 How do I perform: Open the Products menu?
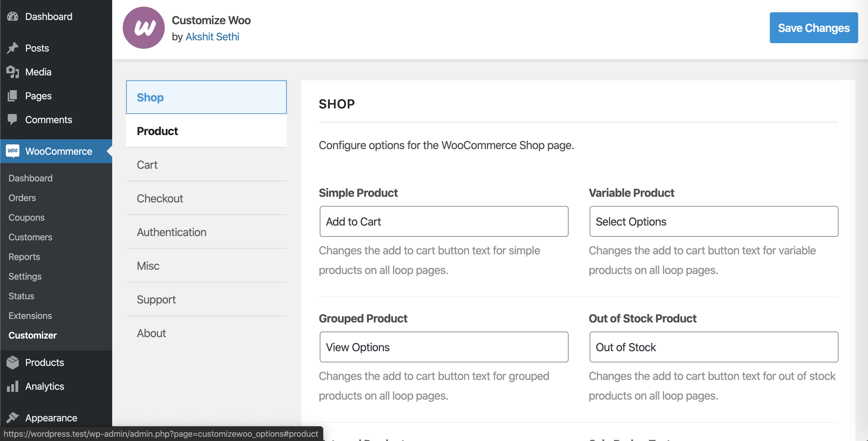(56, 362)
